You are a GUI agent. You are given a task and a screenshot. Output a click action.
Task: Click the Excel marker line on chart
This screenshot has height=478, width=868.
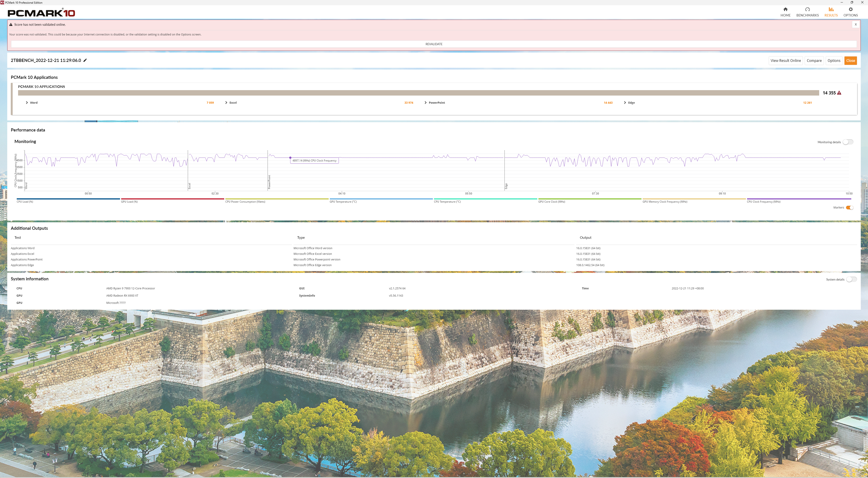188,170
